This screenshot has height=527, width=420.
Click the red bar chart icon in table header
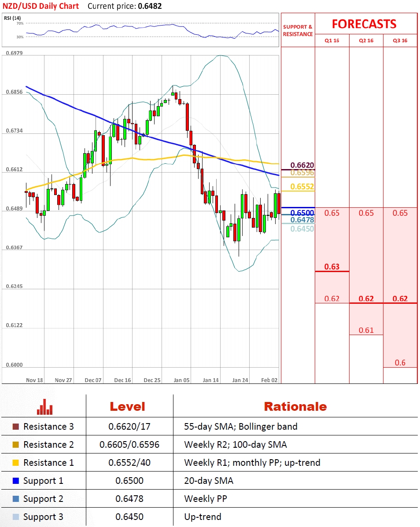tap(45, 407)
